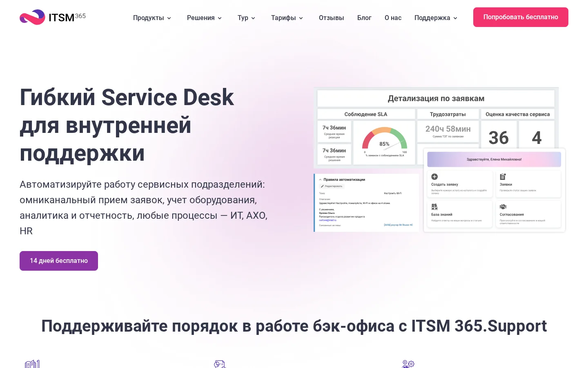Viewport: 588px width, 368px height.
Task: Click the Попробовать бесплатно button
Action: pyautogui.click(x=521, y=17)
